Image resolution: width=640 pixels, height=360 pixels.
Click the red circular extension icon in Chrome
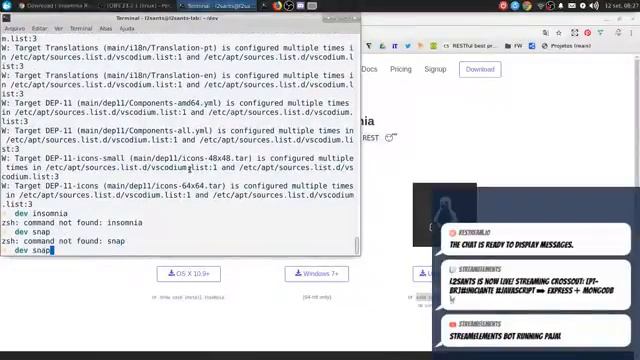(587, 33)
